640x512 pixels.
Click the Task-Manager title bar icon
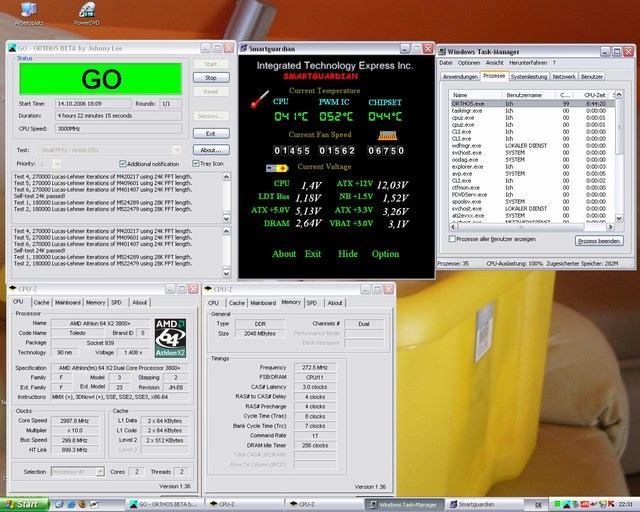(x=442, y=52)
